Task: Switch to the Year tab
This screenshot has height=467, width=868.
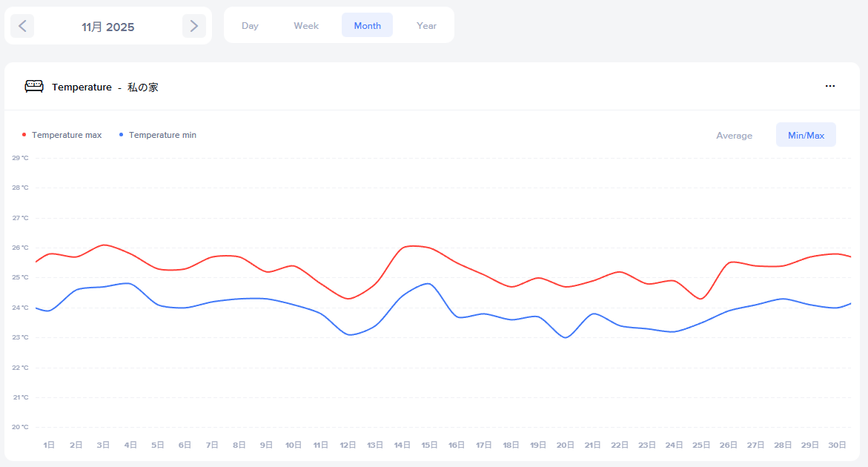Action: coord(426,25)
